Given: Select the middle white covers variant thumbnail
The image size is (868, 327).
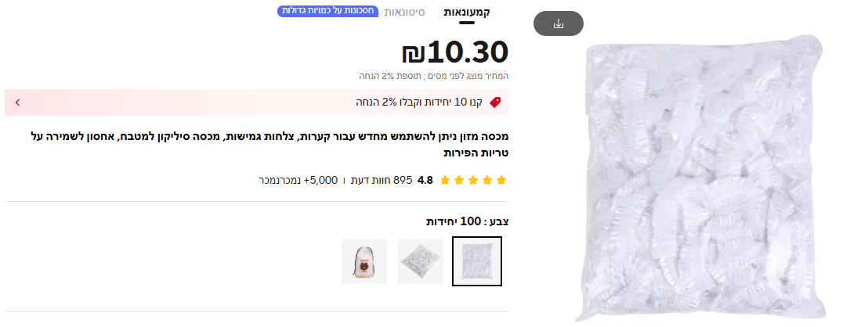Looking at the screenshot, I should point(421,261).
